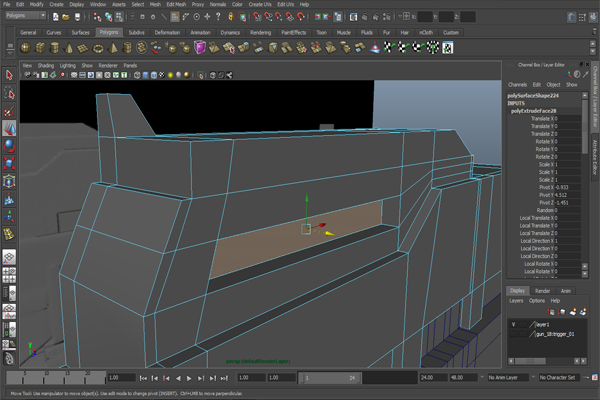Toggle visibility V box of layer1

click(x=514, y=325)
